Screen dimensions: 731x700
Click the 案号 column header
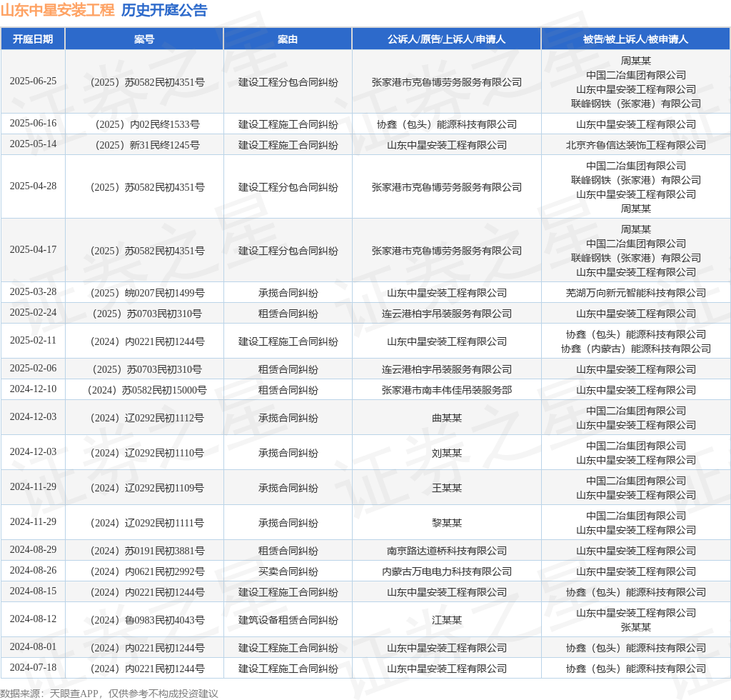point(144,39)
